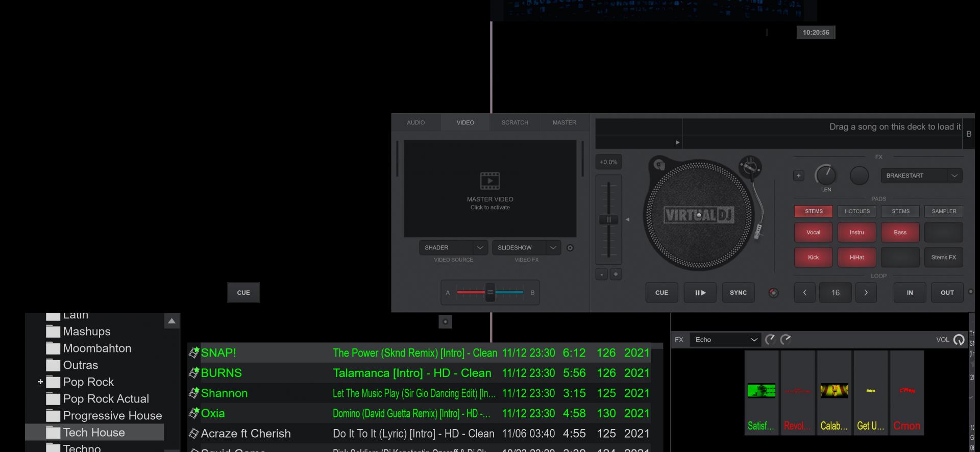The image size is (980, 452).
Task: Click the small play arrow in the deck B waveform
Action: pyautogui.click(x=677, y=142)
